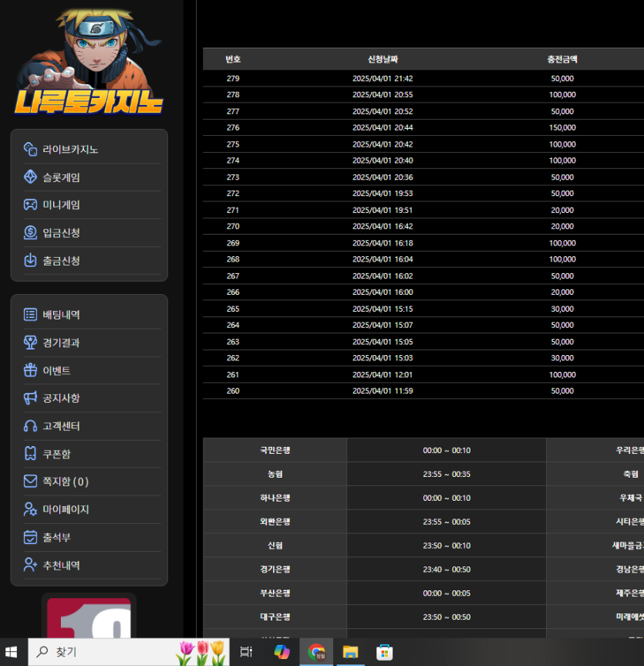
Task: Click the 이벤트 gift box icon
Action: pyautogui.click(x=31, y=370)
